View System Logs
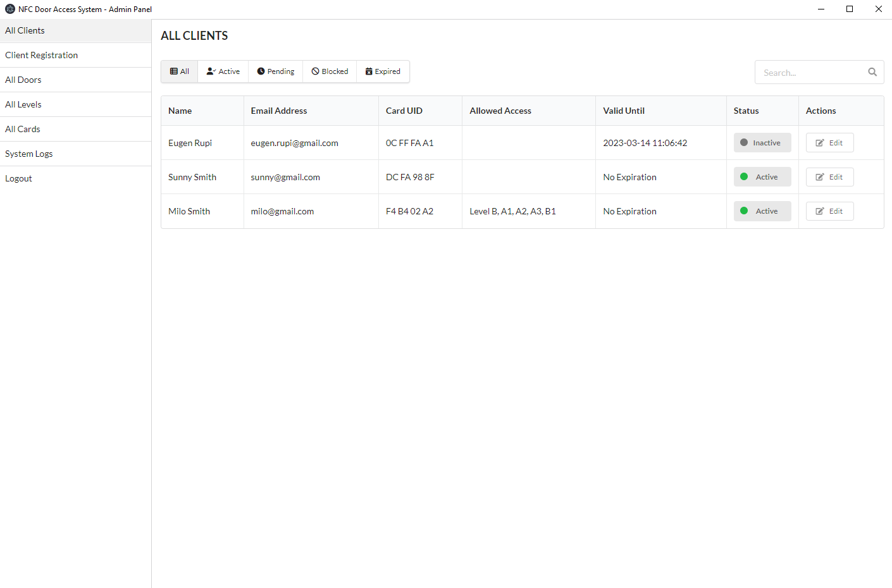The height and width of the screenshot is (588, 892). click(29, 154)
